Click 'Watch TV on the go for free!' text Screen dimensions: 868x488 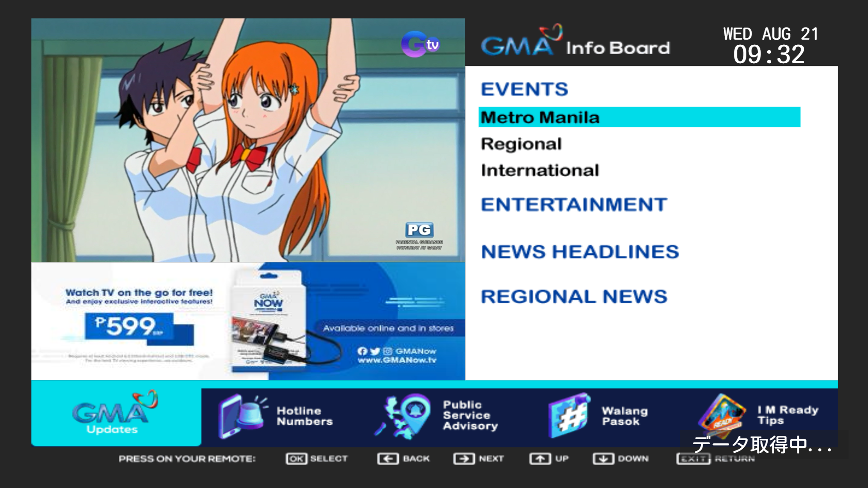(139, 293)
